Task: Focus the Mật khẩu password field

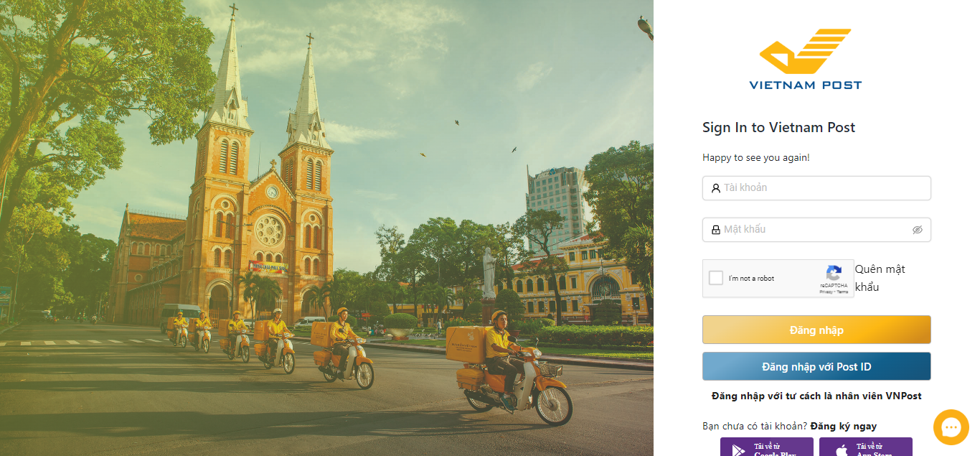Action: point(816,230)
